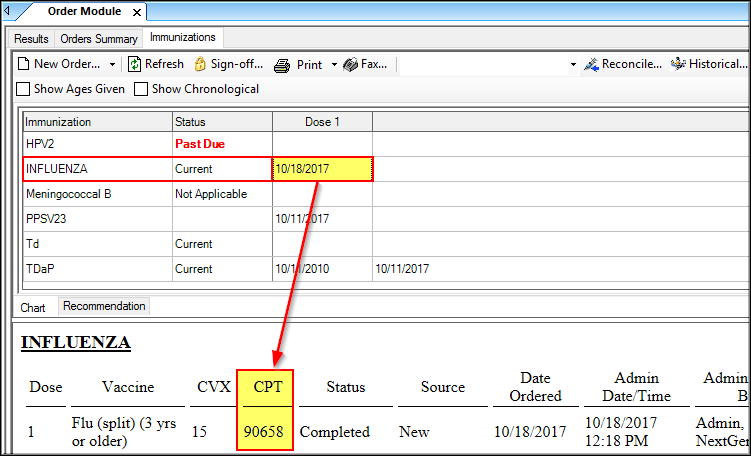This screenshot has height=456, width=751.
Task: Click the Historical toolbar icon
Action: (x=678, y=64)
